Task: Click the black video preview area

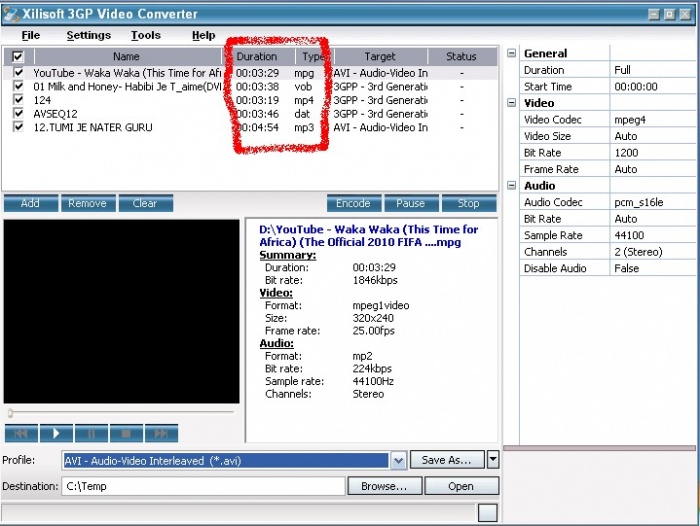Action: pyautogui.click(x=121, y=311)
